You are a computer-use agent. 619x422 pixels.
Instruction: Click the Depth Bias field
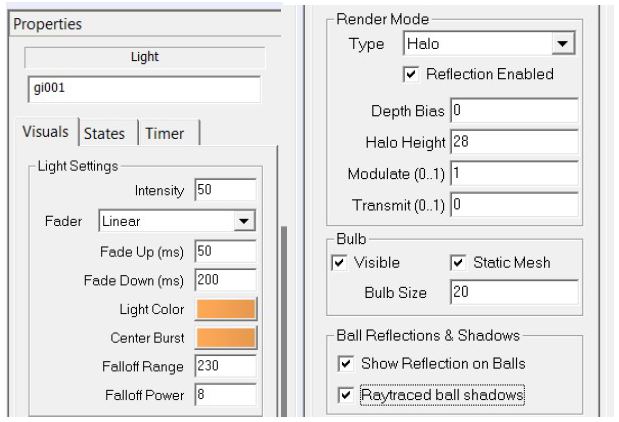coord(514,110)
